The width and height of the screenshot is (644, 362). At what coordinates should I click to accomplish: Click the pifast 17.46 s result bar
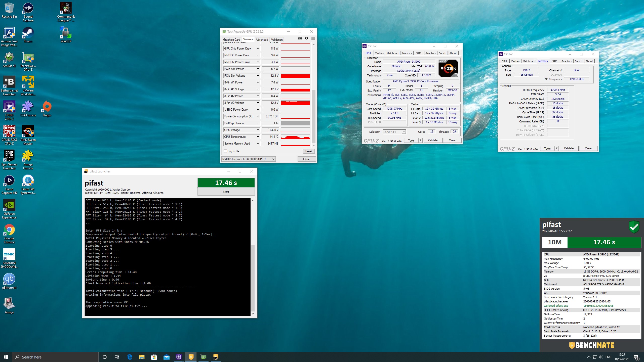[x=226, y=183]
